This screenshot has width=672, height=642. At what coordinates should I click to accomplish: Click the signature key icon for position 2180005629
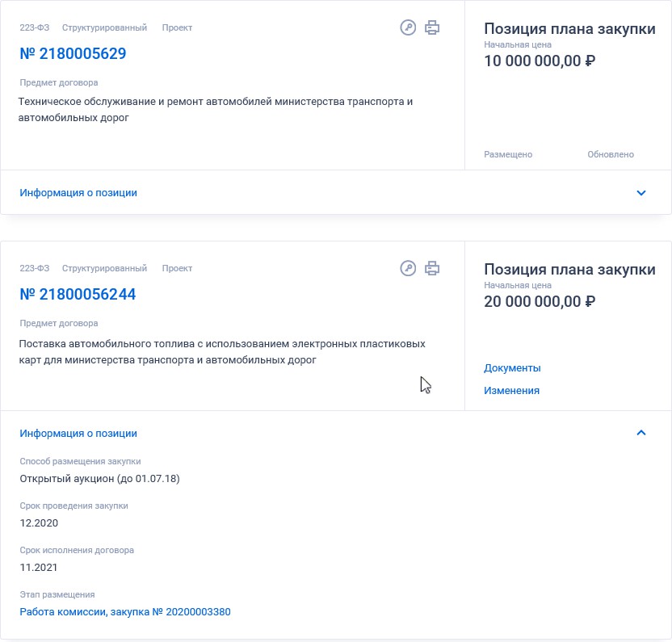tap(408, 27)
